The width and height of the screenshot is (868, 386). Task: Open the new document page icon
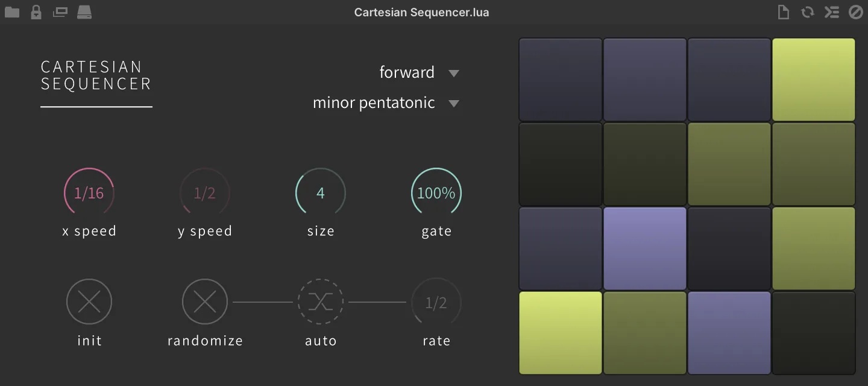783,12
